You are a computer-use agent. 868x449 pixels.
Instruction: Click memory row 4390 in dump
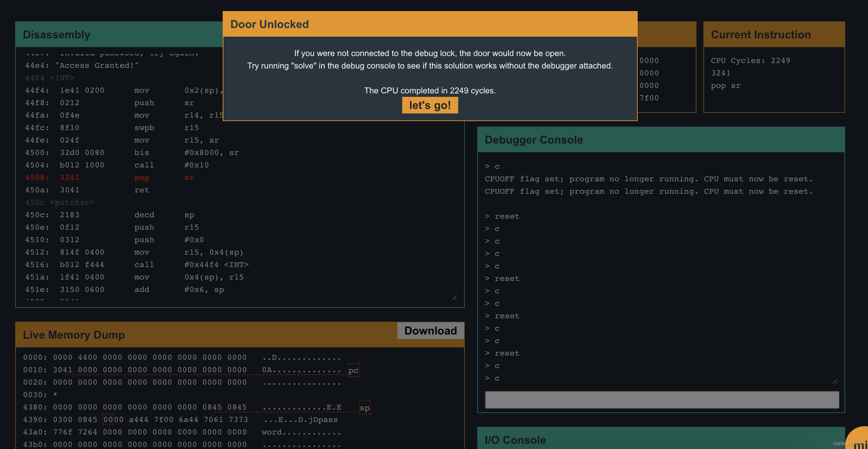(180, 420)
